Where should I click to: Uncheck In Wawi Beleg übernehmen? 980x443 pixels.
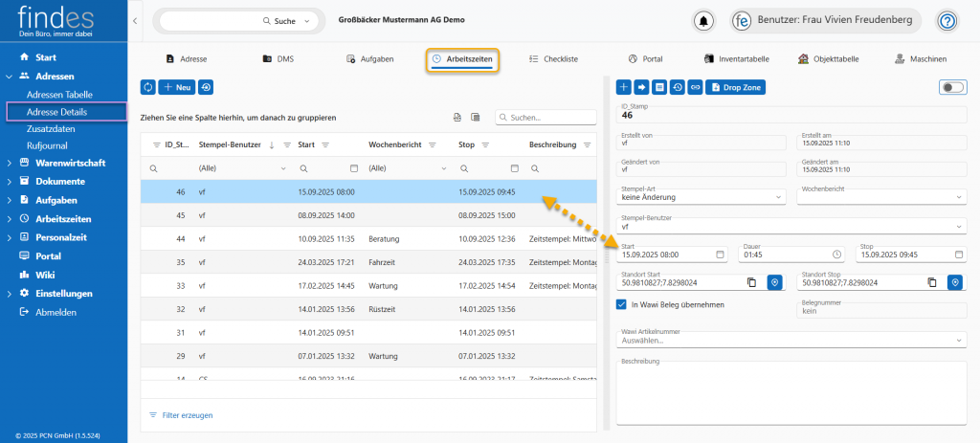tap(622, 305)
